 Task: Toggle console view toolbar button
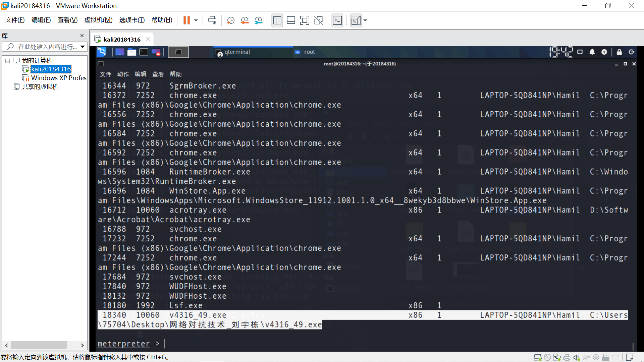point(337,20)
